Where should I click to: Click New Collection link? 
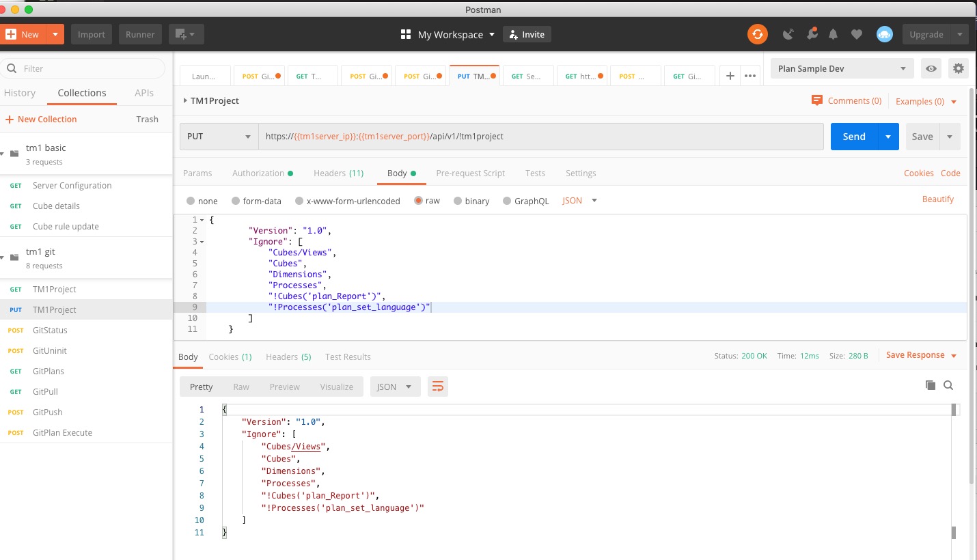(41, 119)
